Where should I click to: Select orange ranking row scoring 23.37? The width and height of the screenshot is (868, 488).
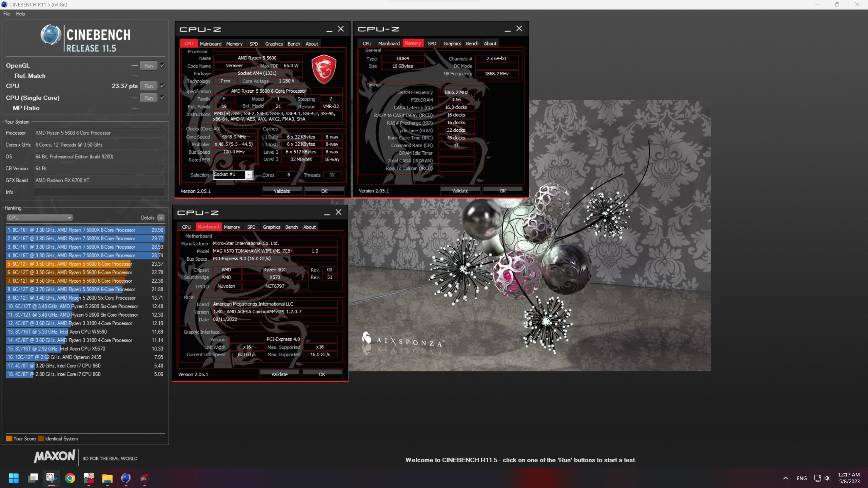pyautogui.click(x=85, y=264)
